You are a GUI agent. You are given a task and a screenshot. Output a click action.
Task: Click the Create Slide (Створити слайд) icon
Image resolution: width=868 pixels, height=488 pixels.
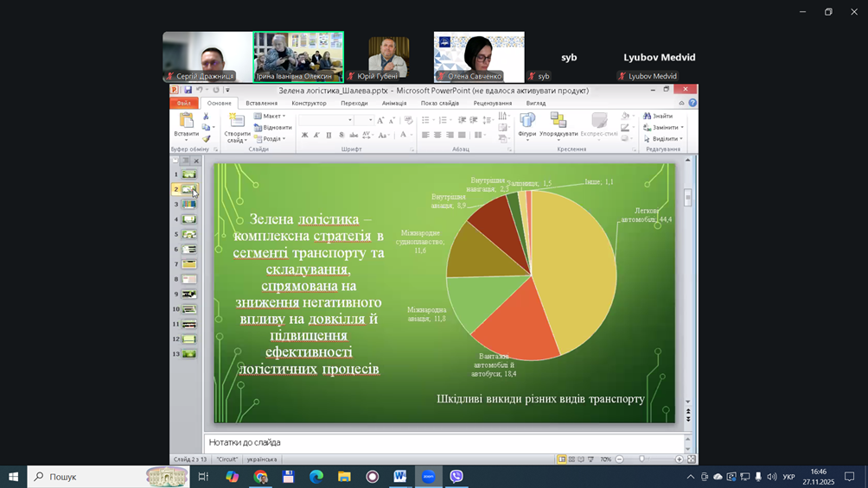coord(236,121)
